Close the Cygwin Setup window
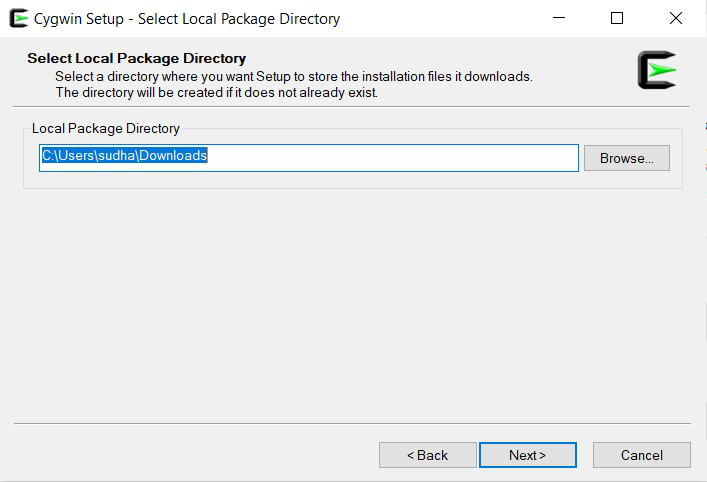707x482 pixels. click(x=675, y=18)
